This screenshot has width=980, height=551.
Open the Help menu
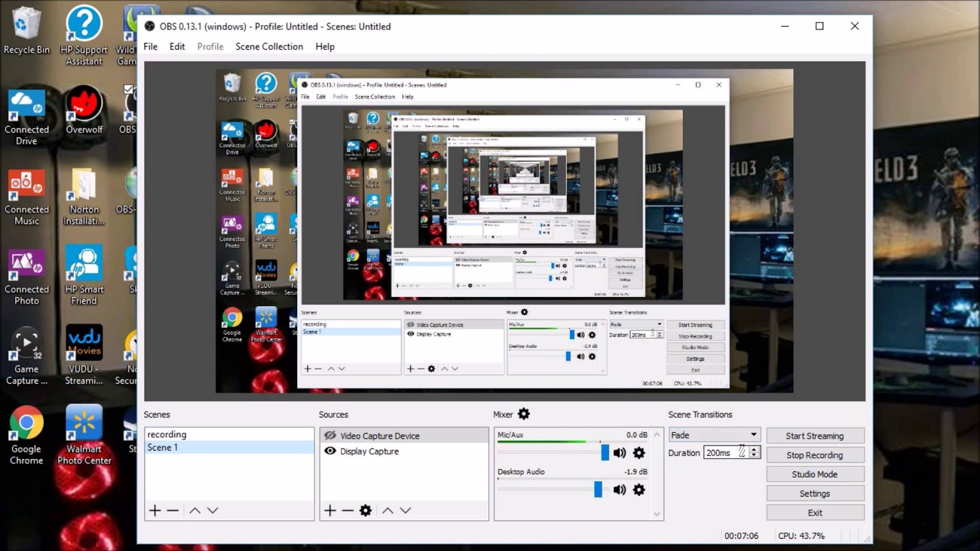pos(325,47)
